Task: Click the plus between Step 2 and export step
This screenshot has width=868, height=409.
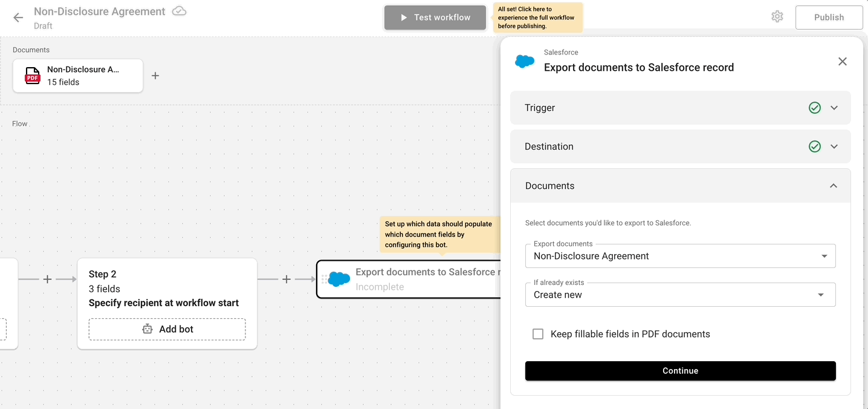Action: [287, 279]
